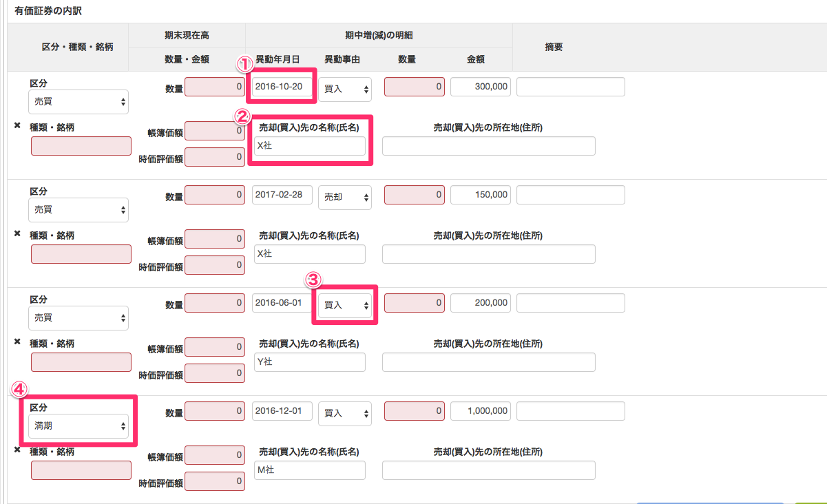
Task: Click 期末 数量 field left of 2017-02-28
Action: pyautogui.click(x=215, y=195)
